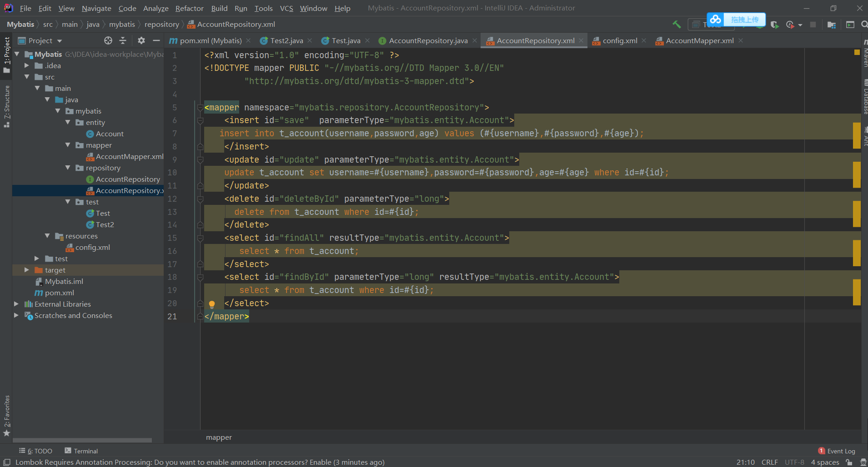868x467 pixels.
Task: Expand External Libraries node
Action: click(16, 304)
